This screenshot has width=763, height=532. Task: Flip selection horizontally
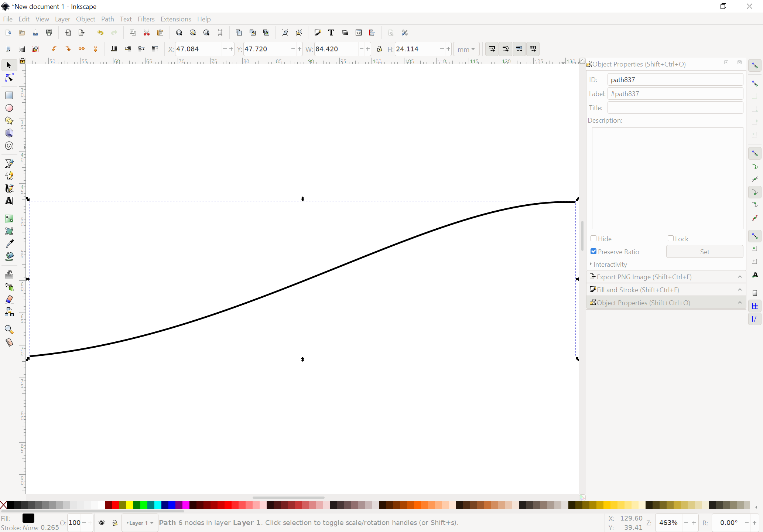[82, 49]
